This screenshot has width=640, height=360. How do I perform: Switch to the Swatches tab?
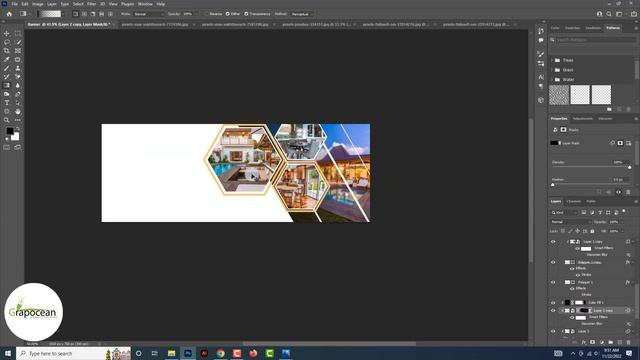pos(572,28)
